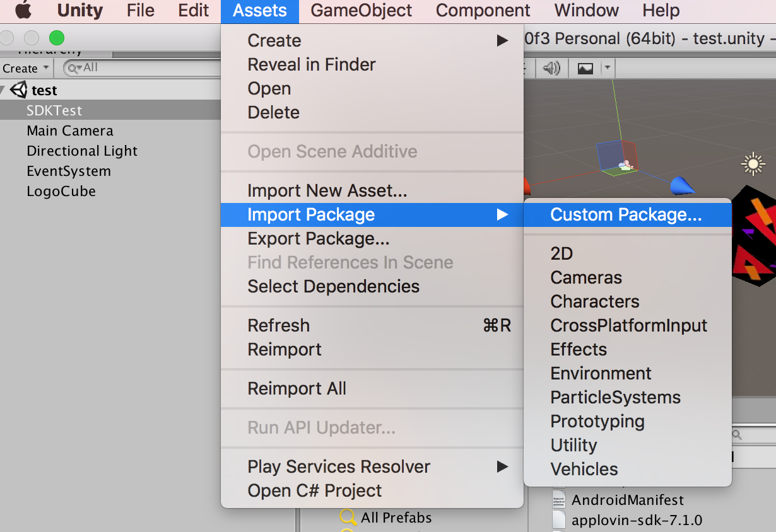Select Export Package... menu entry
776x532 pixels.
pyautogui.click(x=318, y=239)
